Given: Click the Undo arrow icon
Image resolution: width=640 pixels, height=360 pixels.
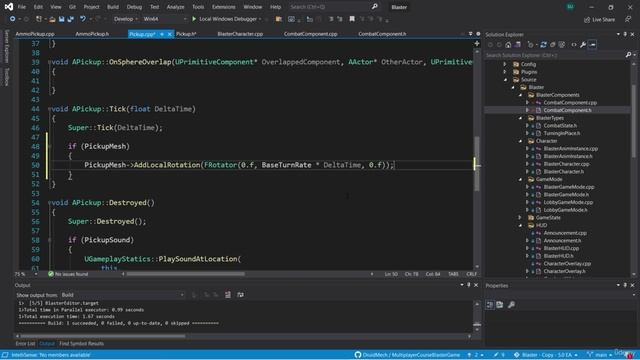Looking at the screenshot, I should tap(83, 19).
